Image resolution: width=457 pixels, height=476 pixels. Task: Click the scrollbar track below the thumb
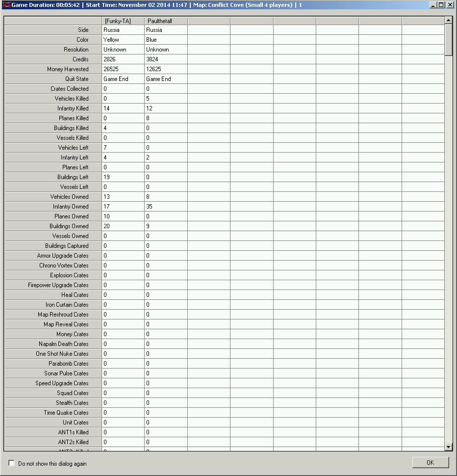pyautogui.click(x=448, y=245)
